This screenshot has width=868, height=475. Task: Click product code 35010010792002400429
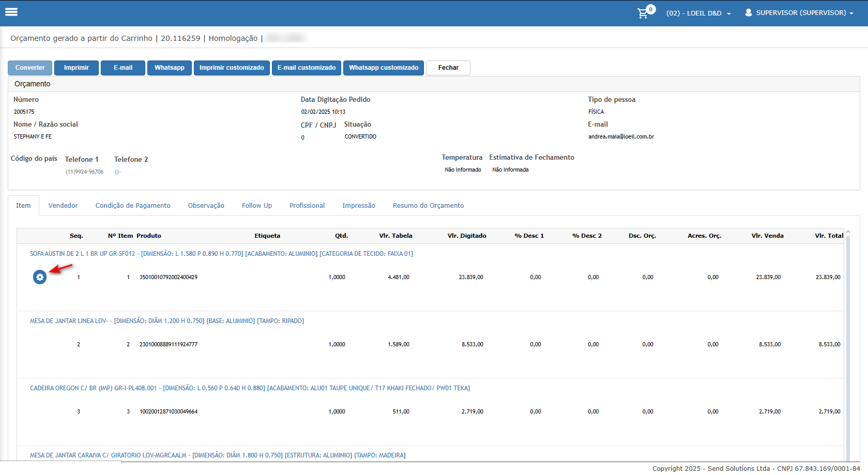(169, 278)
